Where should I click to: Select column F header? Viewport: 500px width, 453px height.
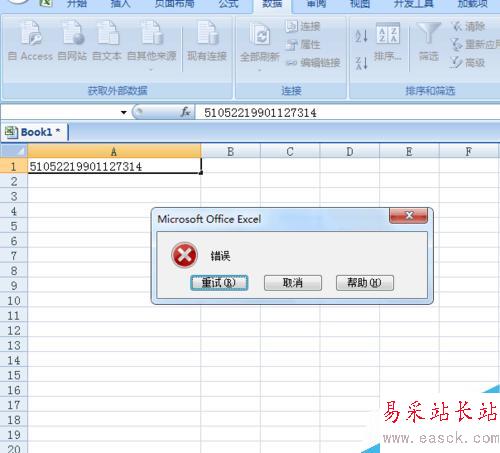[x=469, y=152]
